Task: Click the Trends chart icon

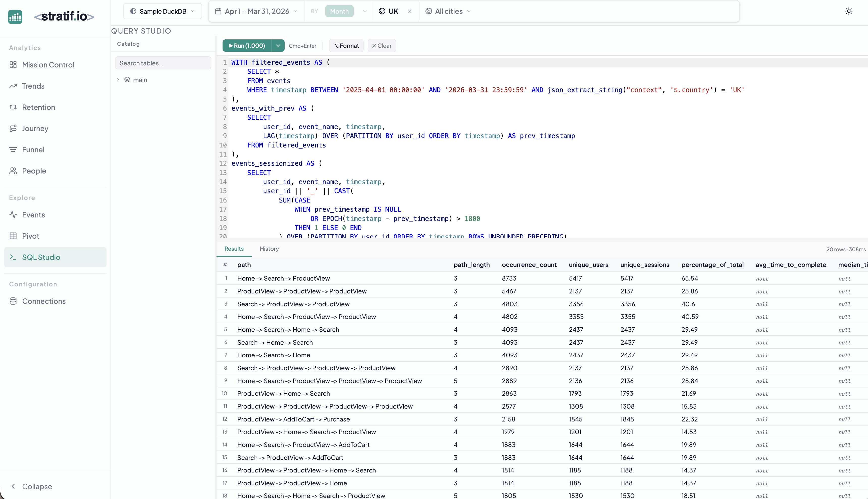Action: click(13, 86)
